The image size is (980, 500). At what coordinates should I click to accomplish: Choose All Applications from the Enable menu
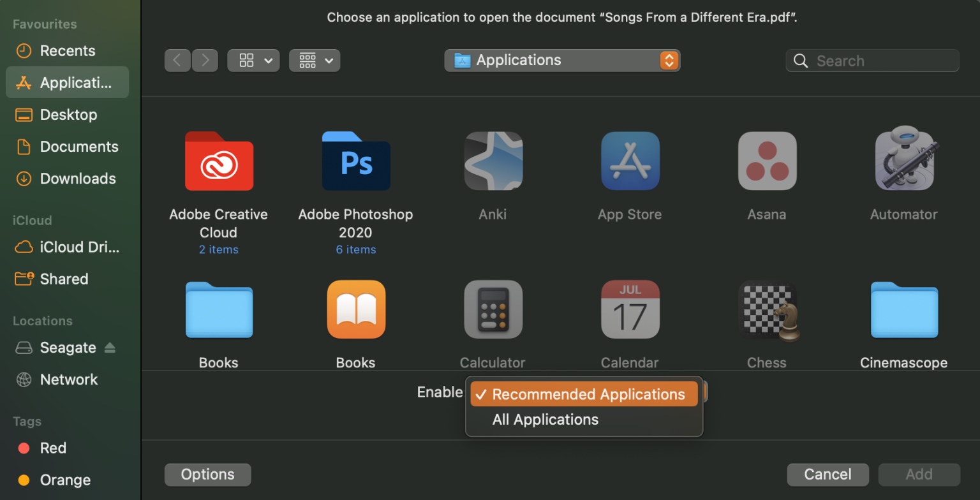545,420
